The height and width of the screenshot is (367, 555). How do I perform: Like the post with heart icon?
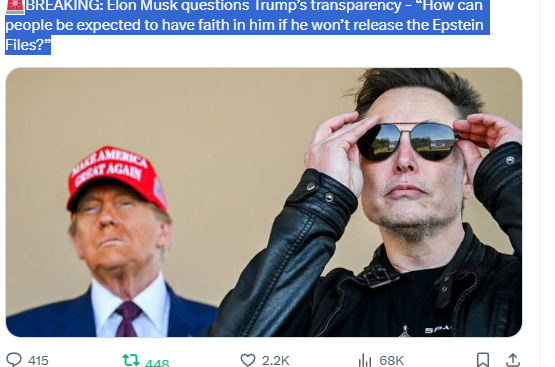click(248, 360)
